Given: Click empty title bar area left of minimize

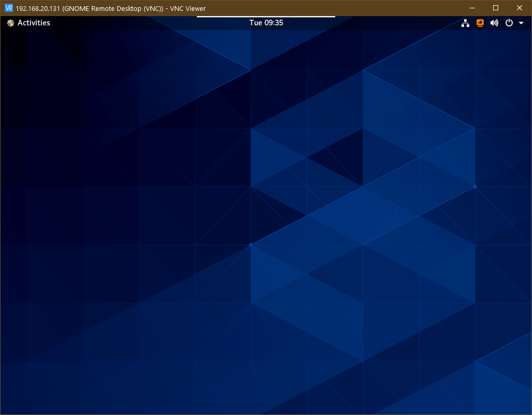Looking at the screenshot, I should click(337, 8).
